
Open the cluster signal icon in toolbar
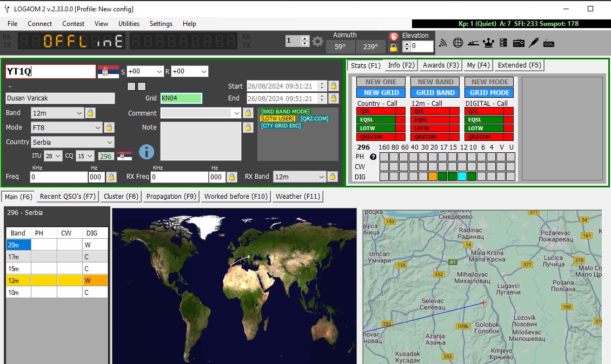click(443, 43)
